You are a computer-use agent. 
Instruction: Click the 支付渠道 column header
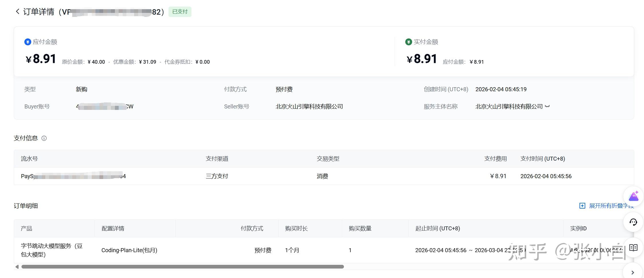click(217, 159)
